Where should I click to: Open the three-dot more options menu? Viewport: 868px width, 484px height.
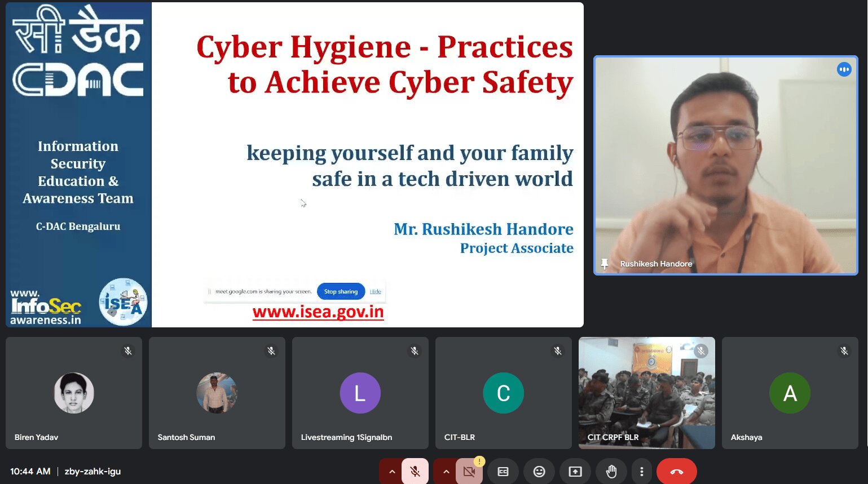click(x=641, y=472)
